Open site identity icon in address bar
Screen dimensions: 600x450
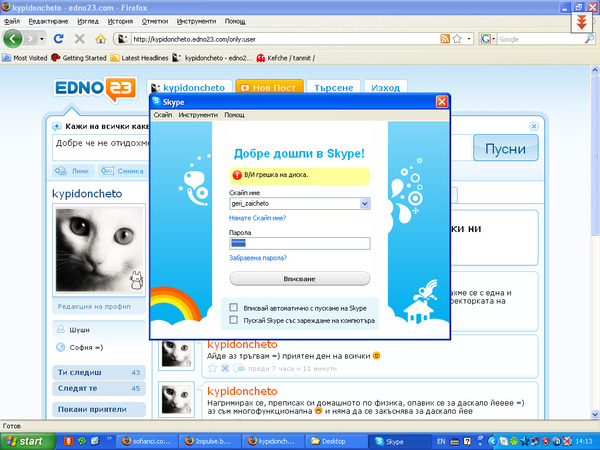tap(122, 39)
